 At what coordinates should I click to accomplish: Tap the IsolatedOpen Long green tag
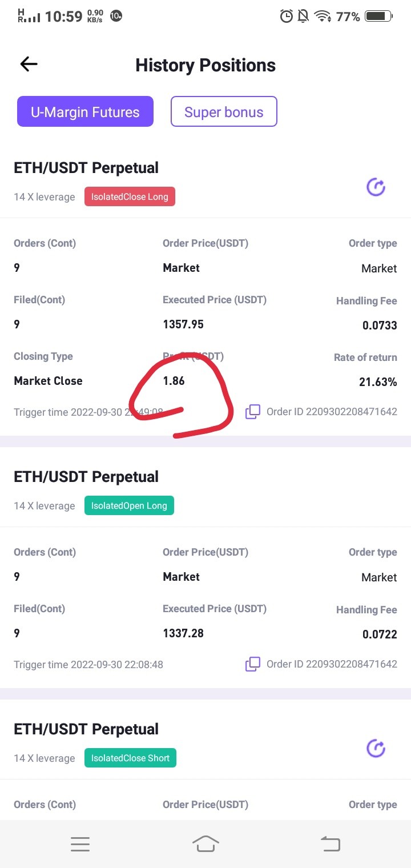click(129, 506)
